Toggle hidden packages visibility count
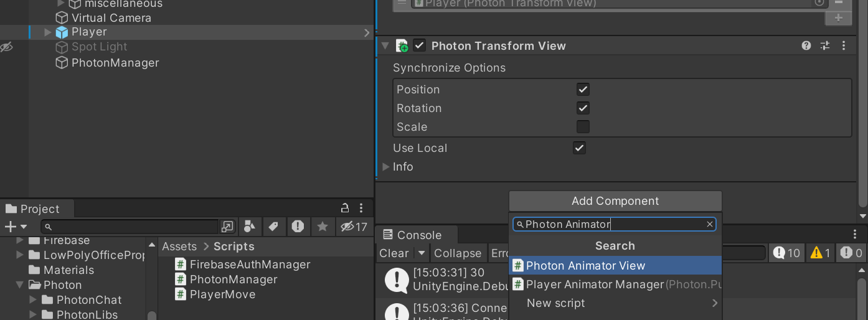 tap(354, 227)
